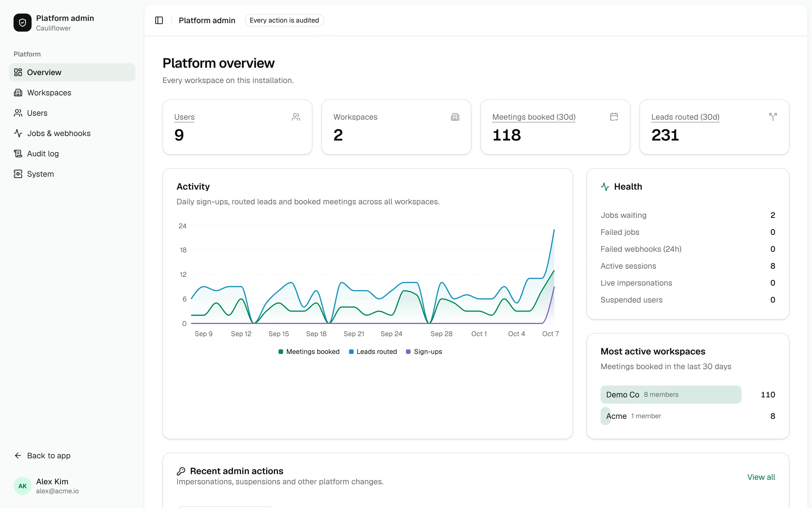Click the alex@acme.io email text
This screenshot has height=508, width=812.
(x=58, y=491)
